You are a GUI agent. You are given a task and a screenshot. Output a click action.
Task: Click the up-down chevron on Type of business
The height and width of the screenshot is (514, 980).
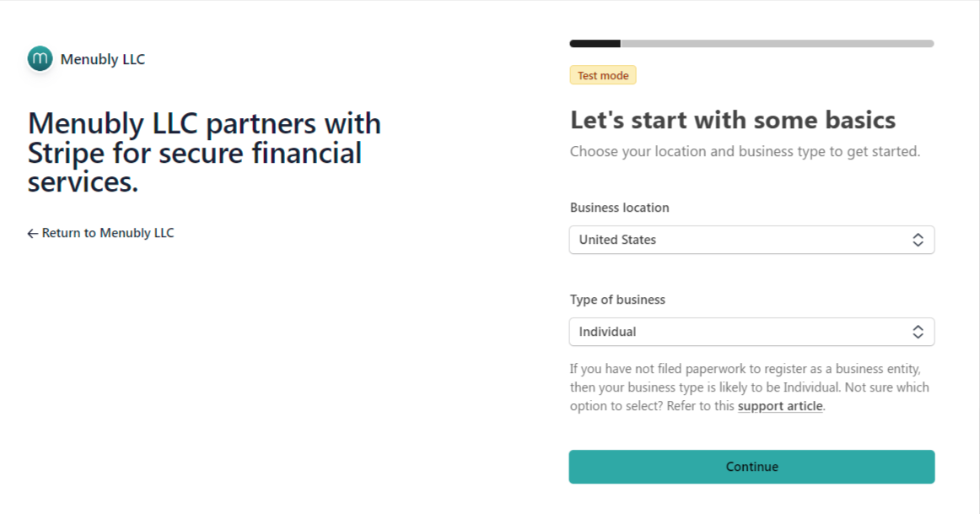[x=918, y=333]
